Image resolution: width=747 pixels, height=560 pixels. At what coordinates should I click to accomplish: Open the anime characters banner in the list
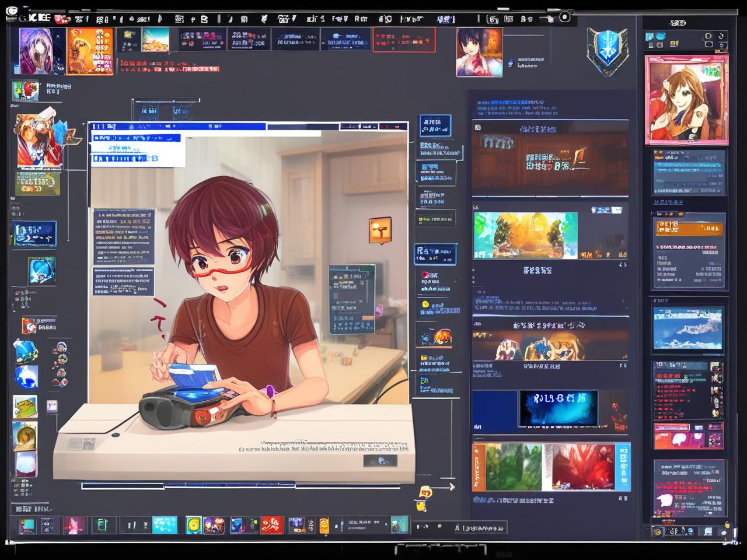(x=550, y=345)
